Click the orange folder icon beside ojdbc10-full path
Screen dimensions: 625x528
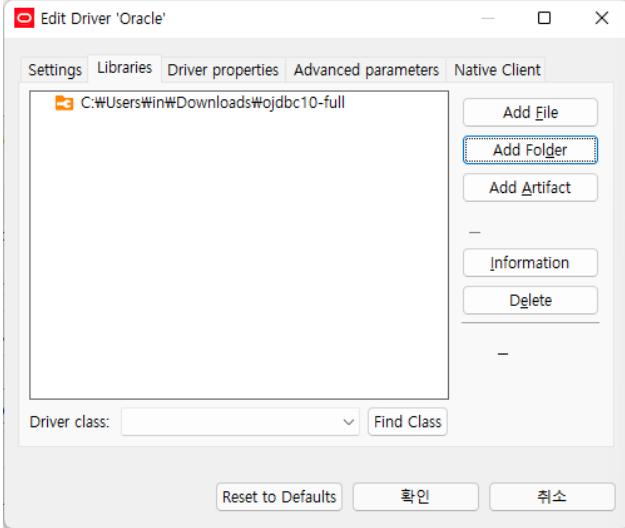(64, 103)
